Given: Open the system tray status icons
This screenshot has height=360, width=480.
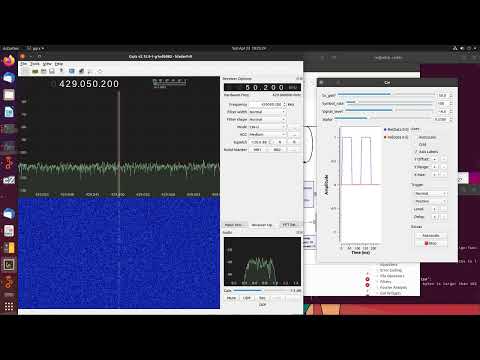Looking at the screenshot, I should click(x=466, y=48).
